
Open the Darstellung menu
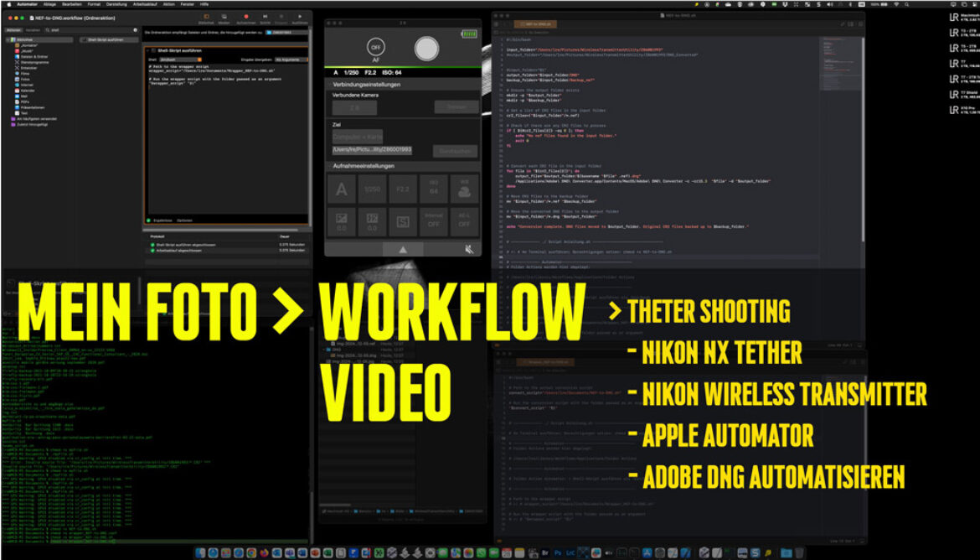pyautogui.click(x=117, y=4)
